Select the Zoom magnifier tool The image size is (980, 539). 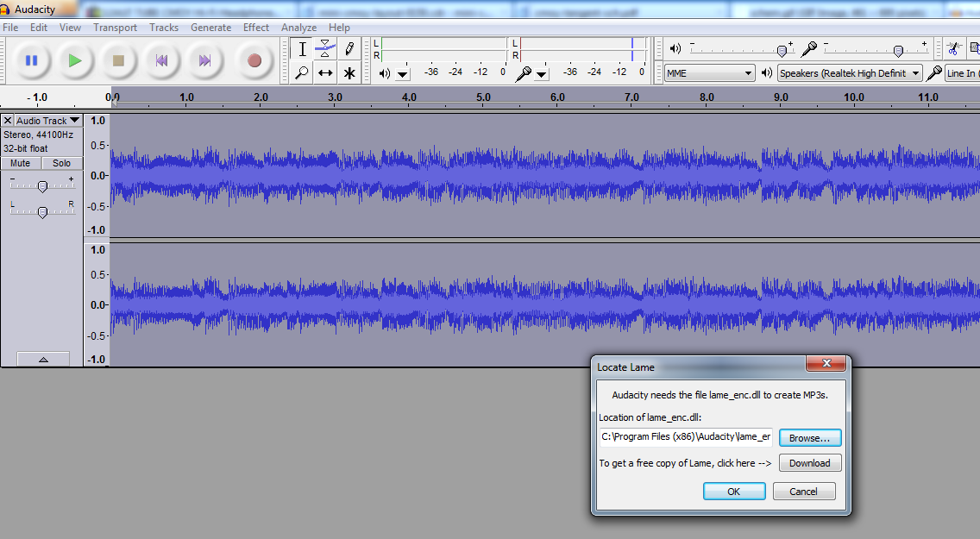point(302,72)
